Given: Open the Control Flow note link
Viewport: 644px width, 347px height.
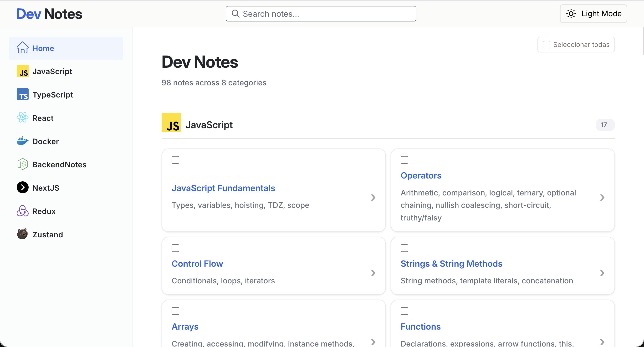Looking at the screenshot, I should tap(197, 264).
